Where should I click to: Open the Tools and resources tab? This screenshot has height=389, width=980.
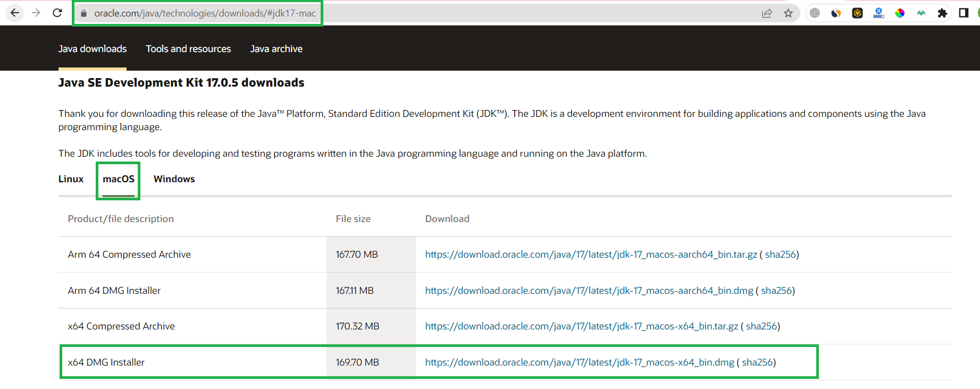coord(188,49)
